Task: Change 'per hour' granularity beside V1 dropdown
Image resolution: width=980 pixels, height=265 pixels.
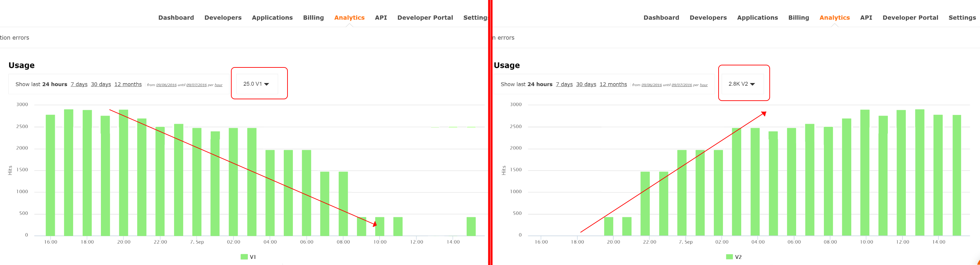Action: 218,85
